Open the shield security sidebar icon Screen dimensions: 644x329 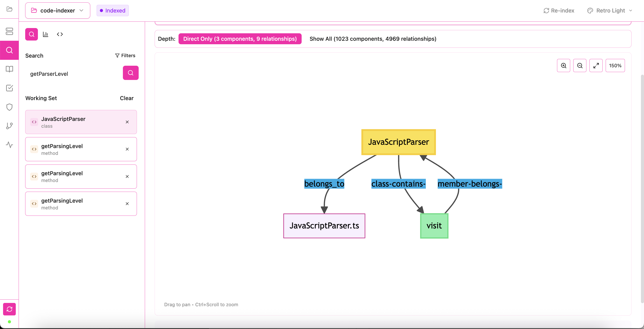9,107
